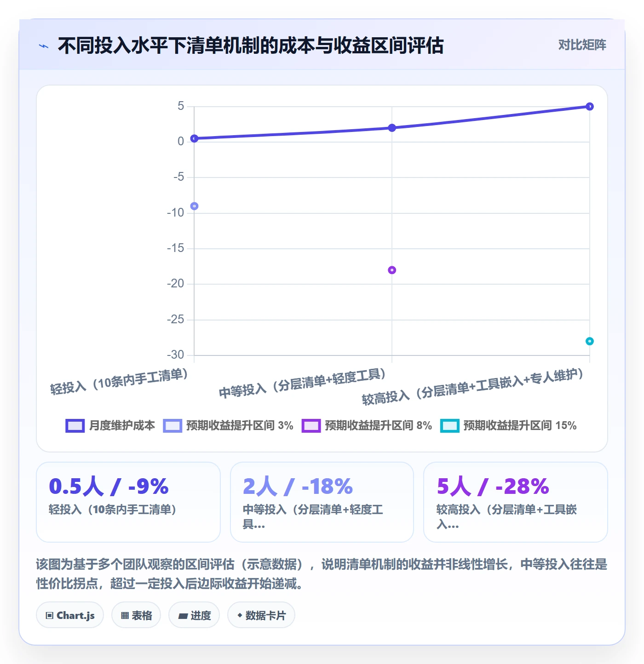Click the x-axis label 中等投入（分层清单+轻度工具）
The width and height of the screenshot is (644, 664).
pyautogui.click(x=302, y=384)
